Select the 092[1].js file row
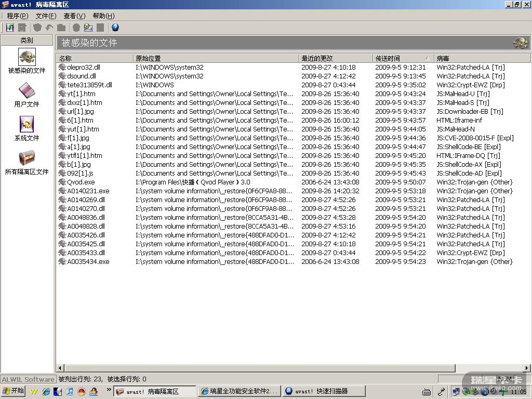 click(x=293, y=173)
